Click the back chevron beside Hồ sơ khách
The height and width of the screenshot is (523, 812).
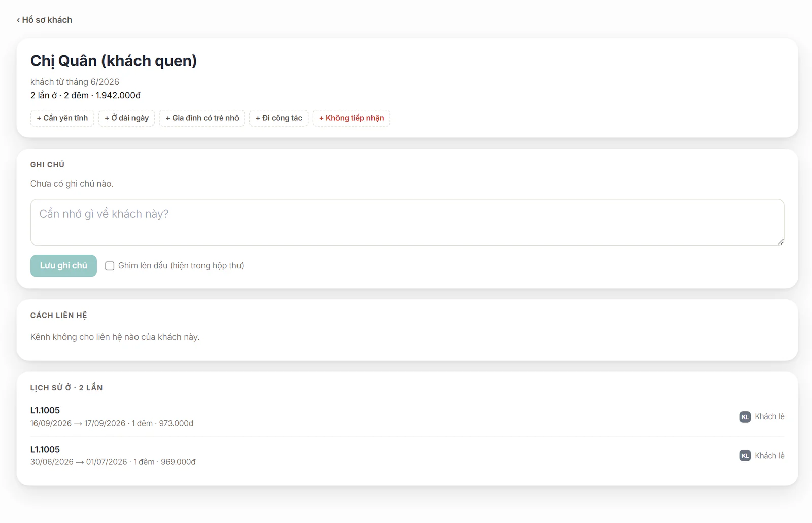pyautogui.click(x=18, y=20)
